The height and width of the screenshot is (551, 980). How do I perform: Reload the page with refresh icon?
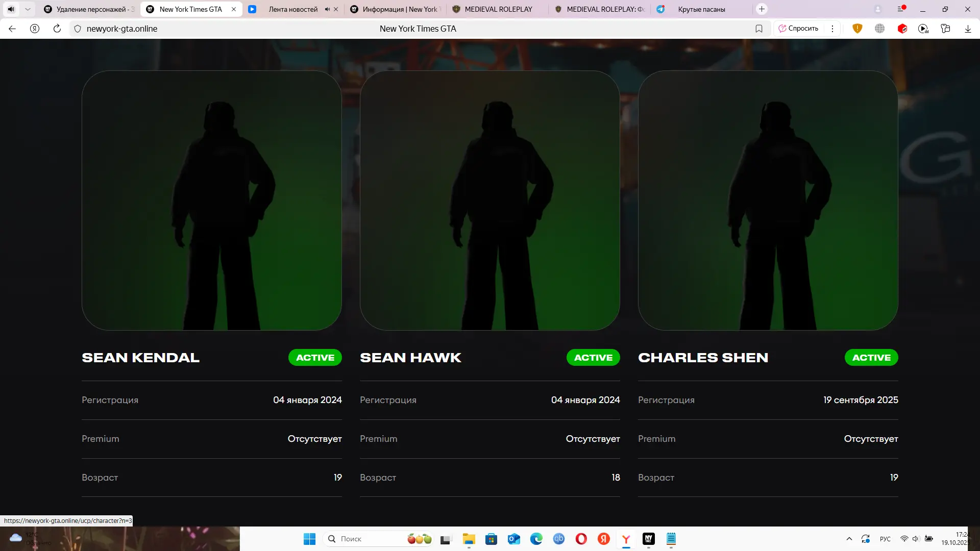pyautogui.click(x=57, y=29)
